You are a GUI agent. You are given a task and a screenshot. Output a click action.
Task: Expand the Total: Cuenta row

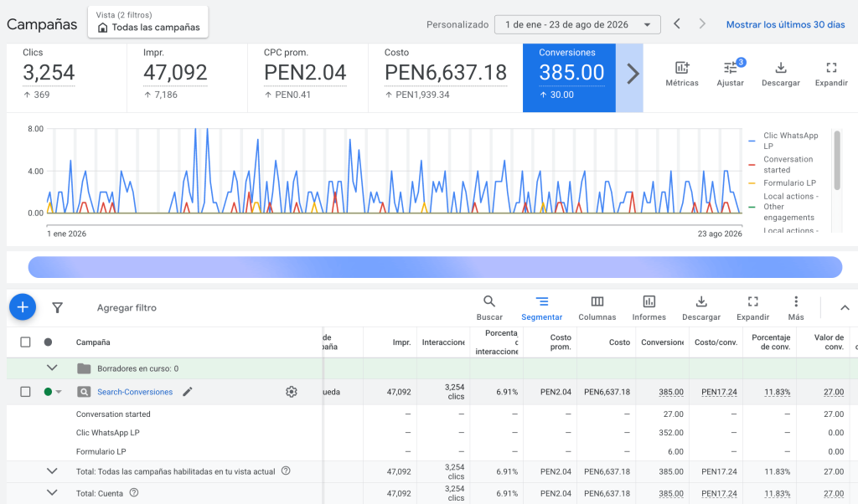point(52,492)
